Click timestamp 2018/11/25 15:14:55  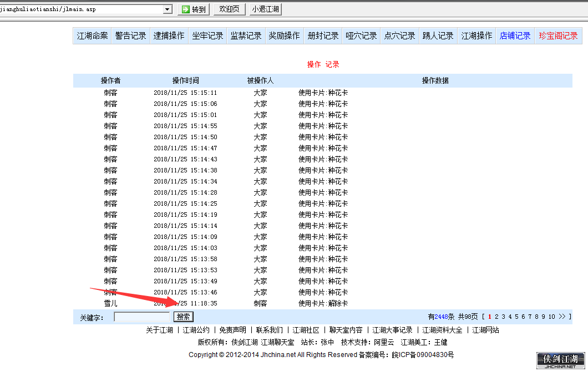coord(185,126)
